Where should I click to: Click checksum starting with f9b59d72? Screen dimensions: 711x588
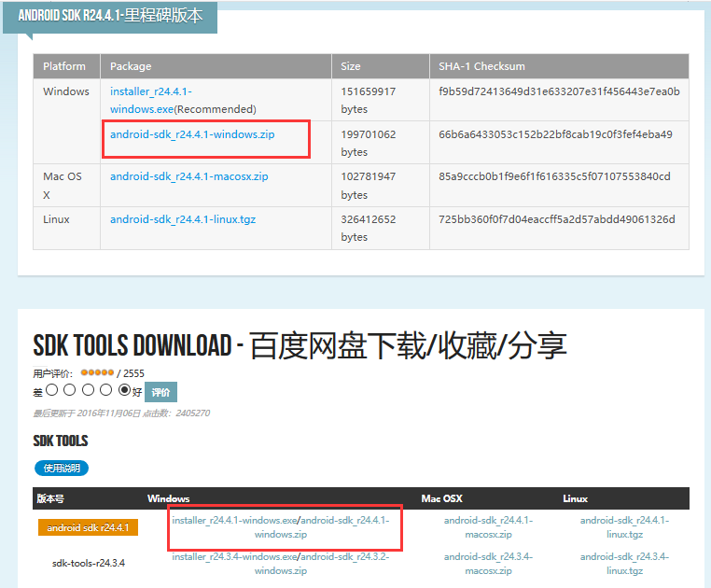coord(559,91)
